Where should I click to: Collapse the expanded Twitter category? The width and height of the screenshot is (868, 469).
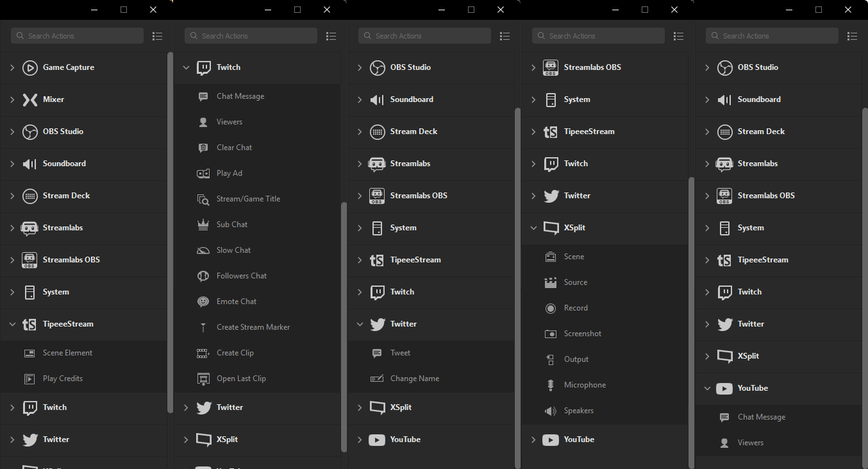tap(360, 324)
